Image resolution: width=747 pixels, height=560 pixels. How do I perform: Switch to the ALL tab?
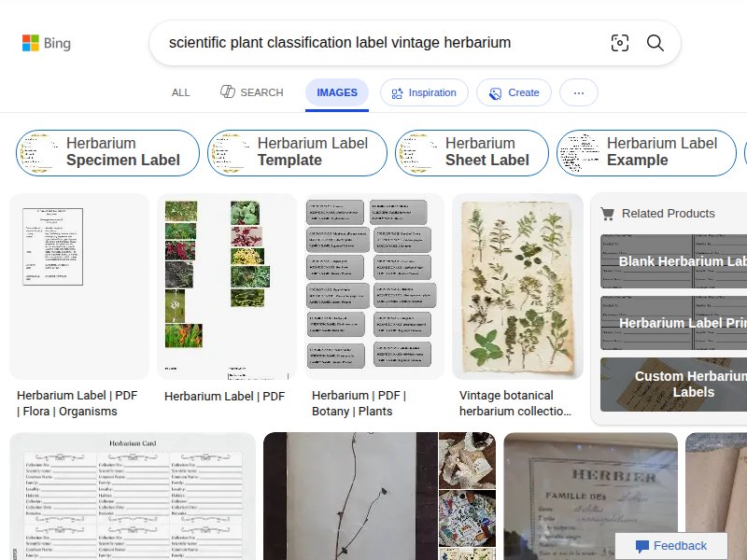pyautogui.click(x=180, y=92)
